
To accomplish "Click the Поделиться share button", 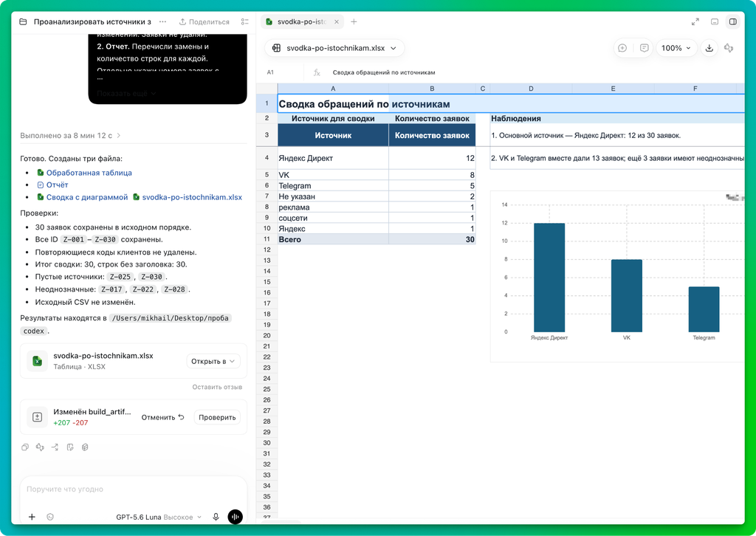I will coord(204,21).
